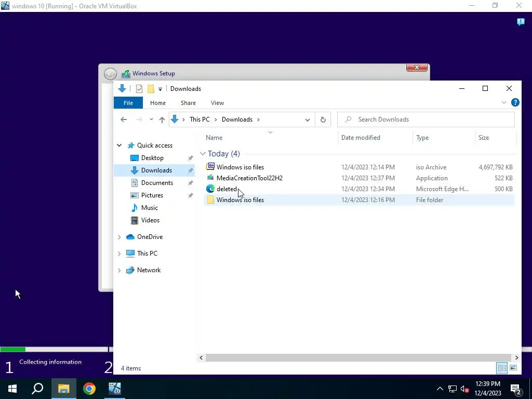
Task: Open Network in the navigation pane
Action: (x=149, y=270)
